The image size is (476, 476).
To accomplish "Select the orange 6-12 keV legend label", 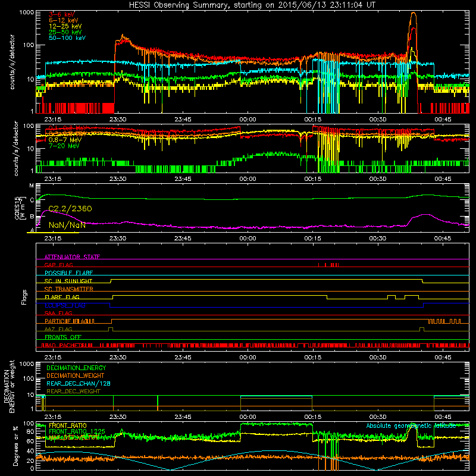I will [x=64, y=20].
